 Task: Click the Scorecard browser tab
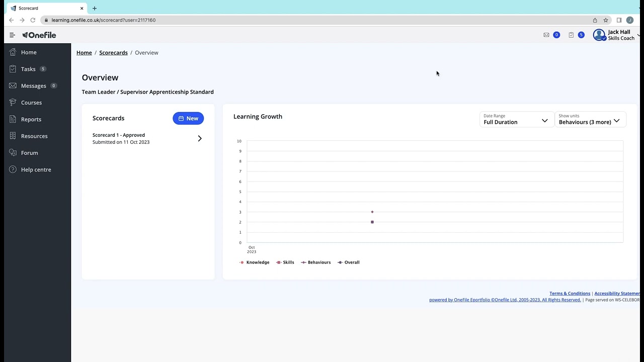[x=46, y=8]
